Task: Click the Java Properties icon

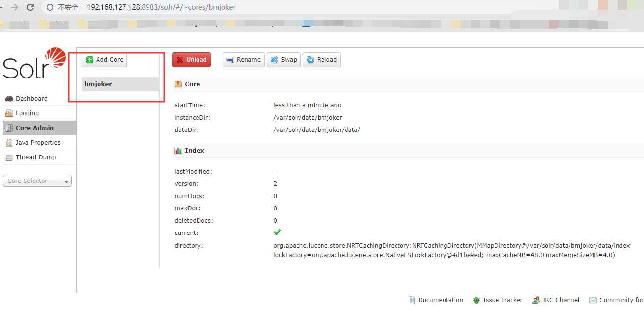Action: (x=9, y=143)
